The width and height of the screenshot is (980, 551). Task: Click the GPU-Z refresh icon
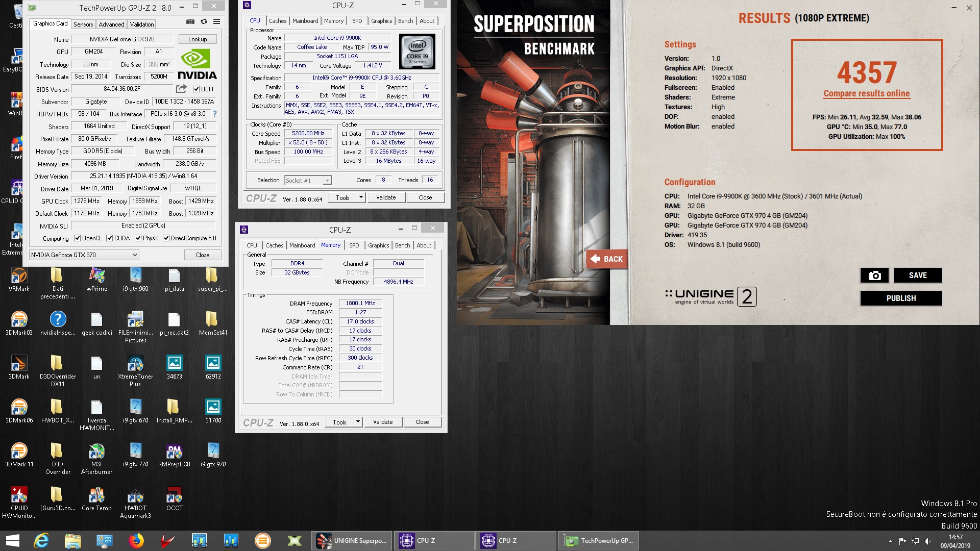(204, 21)
